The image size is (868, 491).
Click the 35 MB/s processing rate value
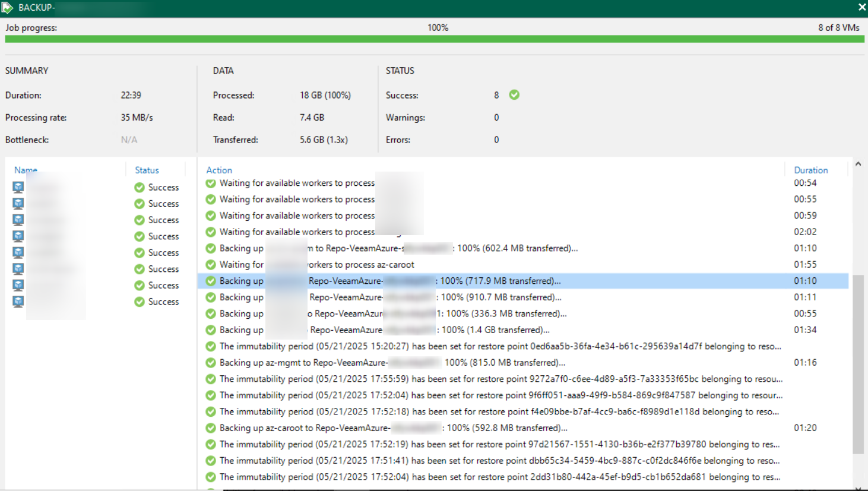[x=137, y=118]
